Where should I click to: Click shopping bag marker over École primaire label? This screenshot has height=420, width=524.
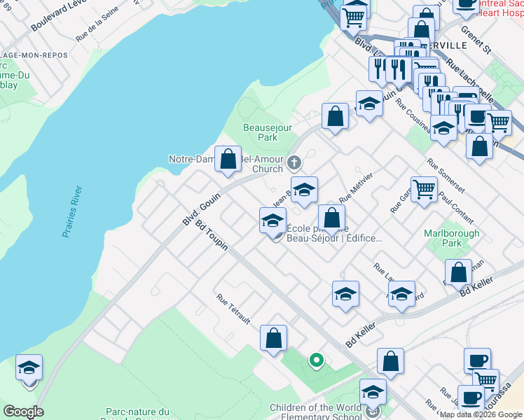tap(331, 218)
